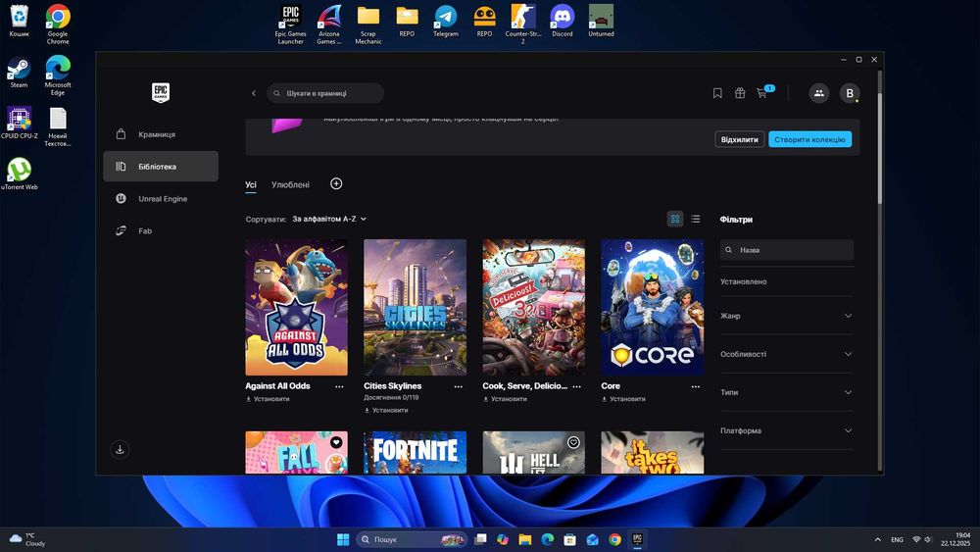Open Крамниця store in sidebar

pyautogui.click(x=161, y=134)
